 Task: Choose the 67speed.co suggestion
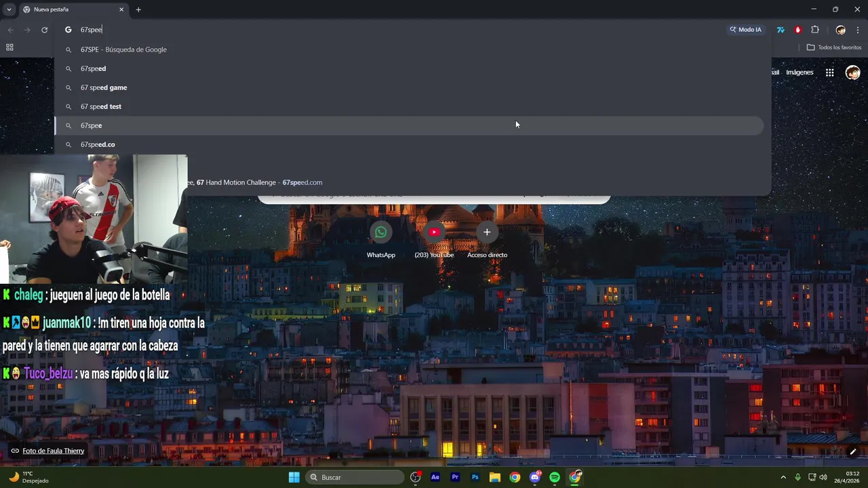(x=409, y=144)
